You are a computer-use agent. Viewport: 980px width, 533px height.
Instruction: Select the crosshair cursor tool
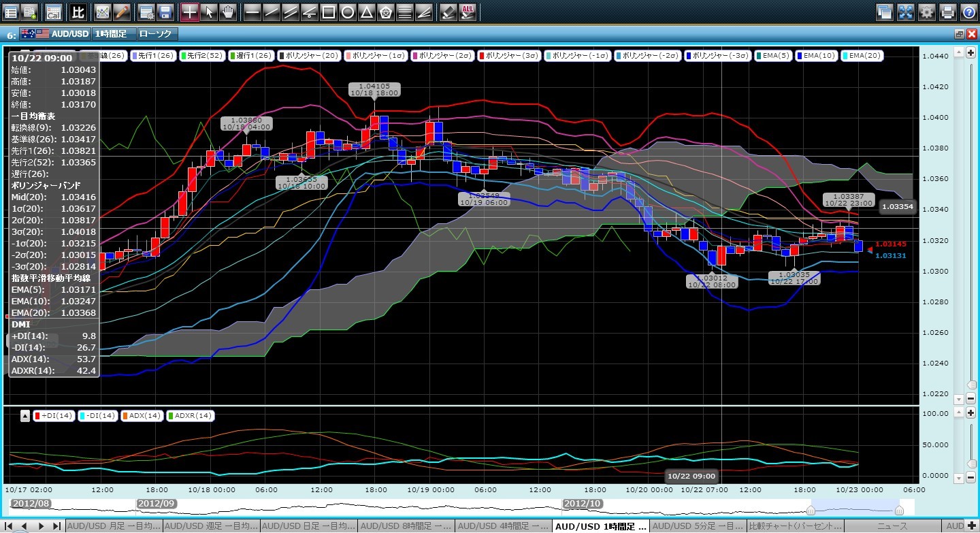(191, 12)
